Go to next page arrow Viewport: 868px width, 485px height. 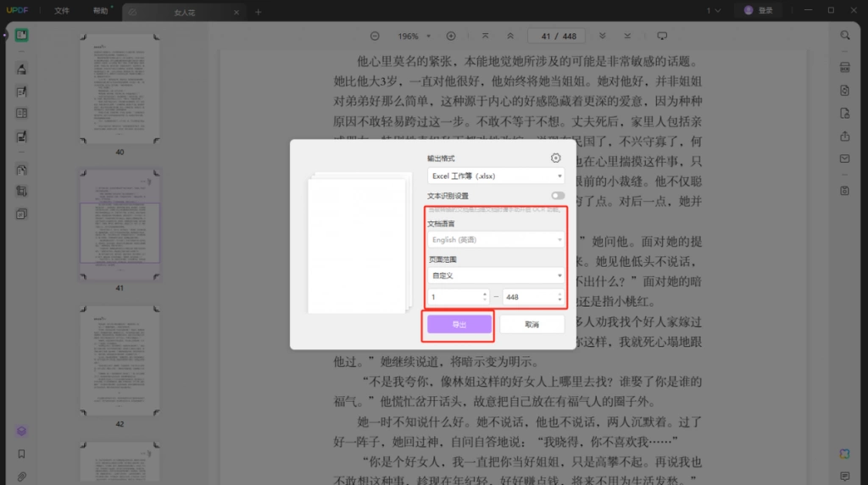(603, 36)
